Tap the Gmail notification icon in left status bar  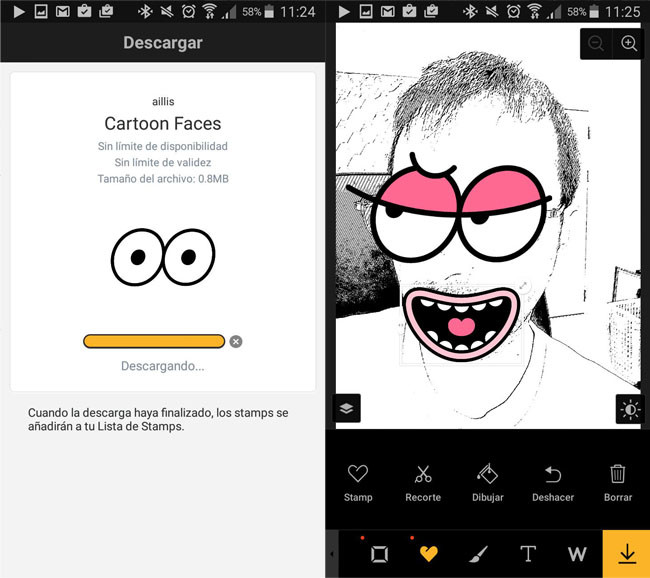tap(63, 12)
